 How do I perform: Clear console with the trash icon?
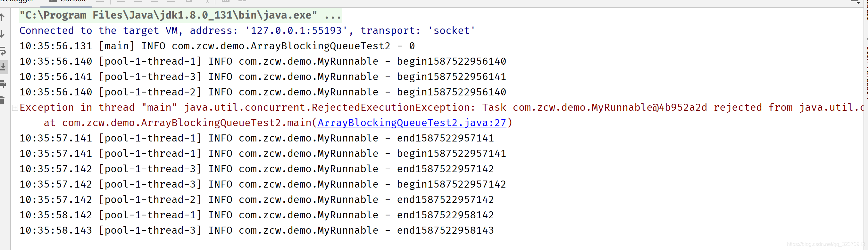click(x=2, y=100)
